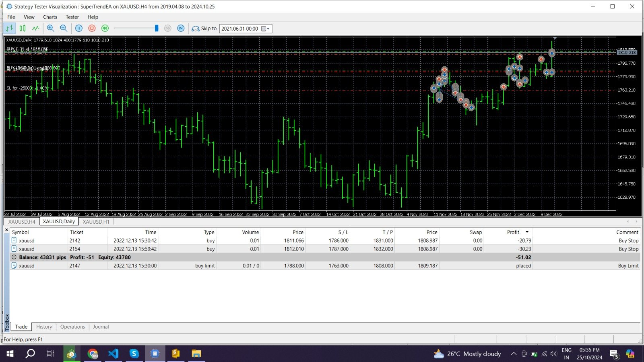Skip forward using the blue skip button
644x362 pixels.
click(x=181, y=28)
